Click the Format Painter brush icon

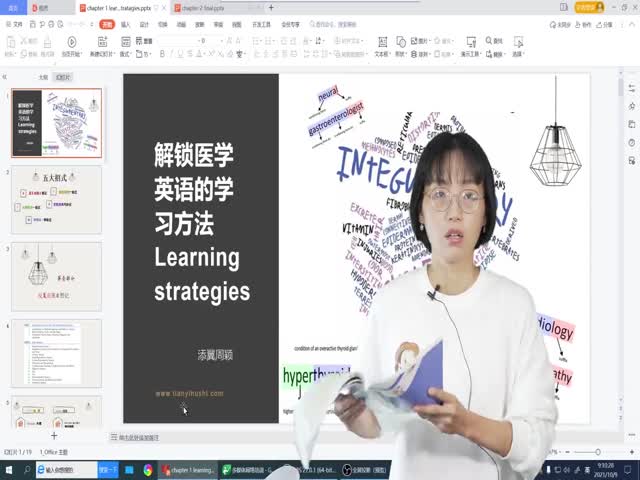(47, 42)
